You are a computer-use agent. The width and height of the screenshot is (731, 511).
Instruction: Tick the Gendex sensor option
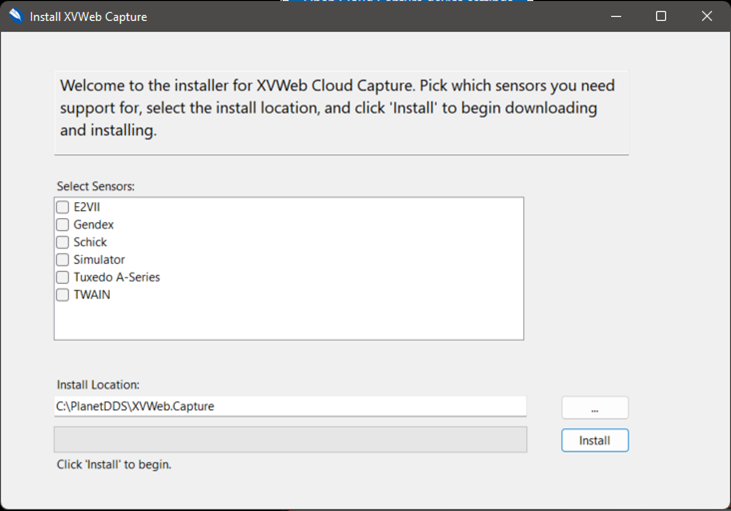point(63,225)
